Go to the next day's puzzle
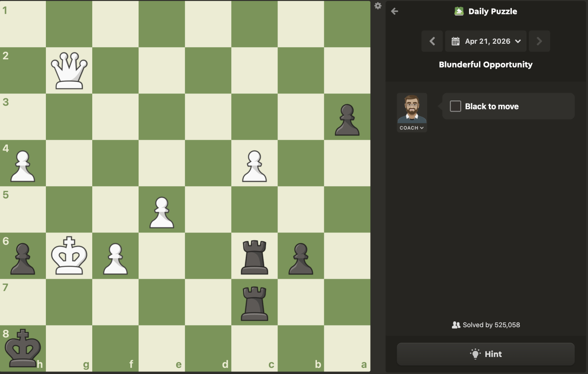The height and width of the screenshot is (374, 588). pos(540,42)
